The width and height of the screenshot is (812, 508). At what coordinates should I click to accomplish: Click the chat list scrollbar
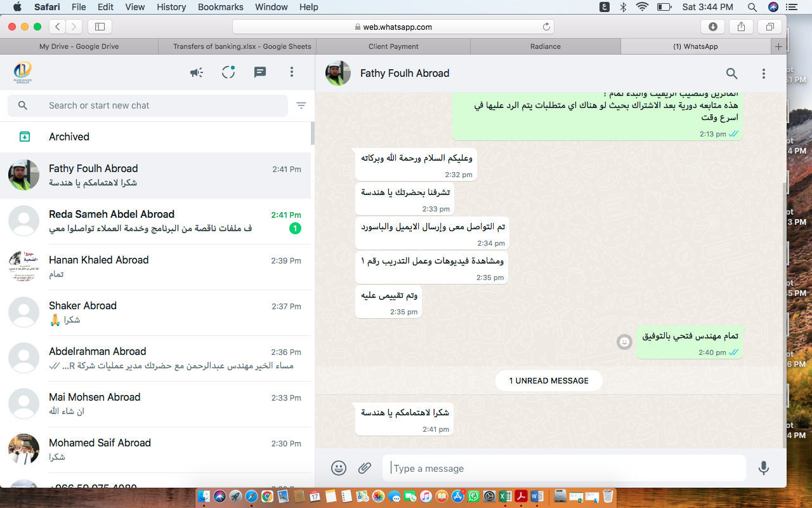point(312,133)
